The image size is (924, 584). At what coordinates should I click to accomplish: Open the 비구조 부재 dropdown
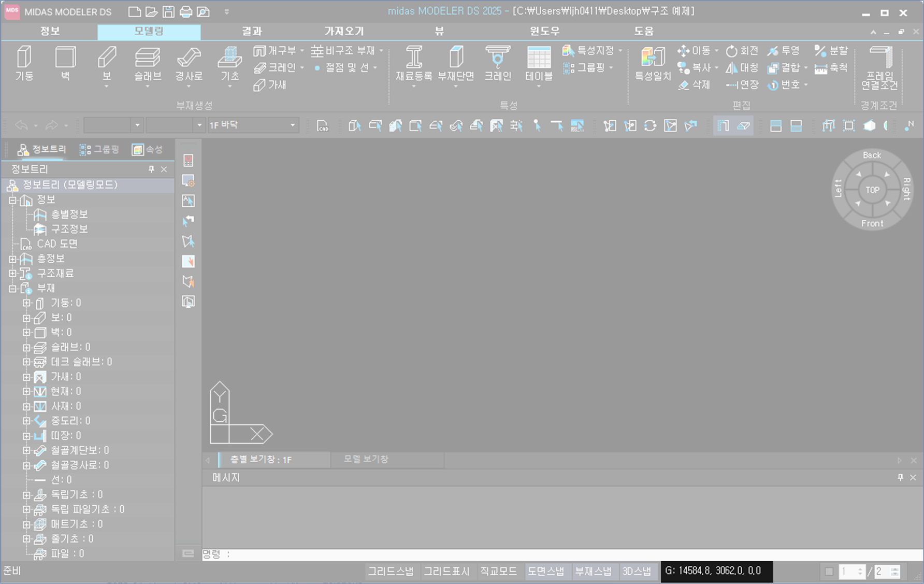381,51
